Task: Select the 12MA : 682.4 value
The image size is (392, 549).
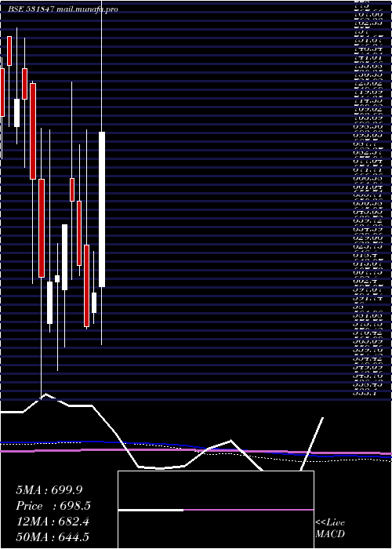Action: (53, 522)
